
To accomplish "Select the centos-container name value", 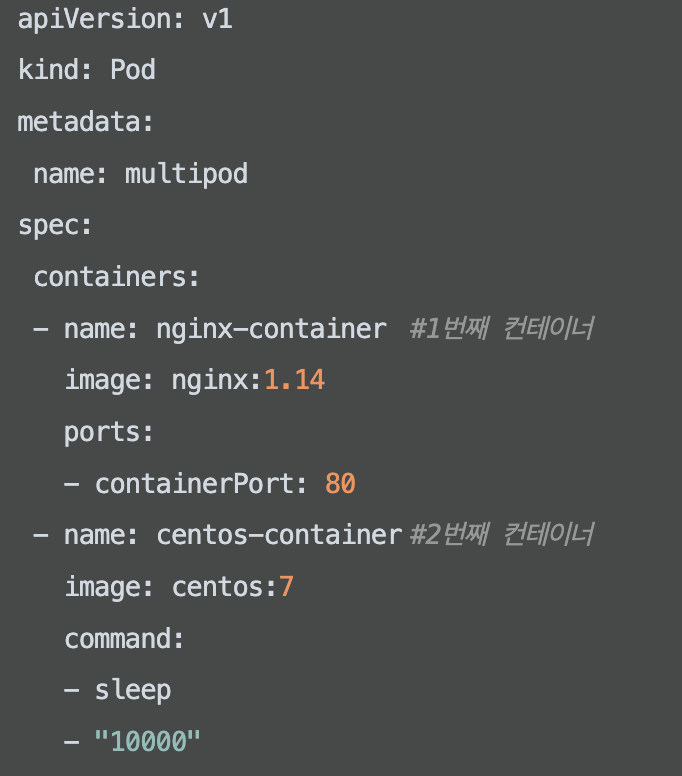I will pyautogui.click(x=279, y=535).
